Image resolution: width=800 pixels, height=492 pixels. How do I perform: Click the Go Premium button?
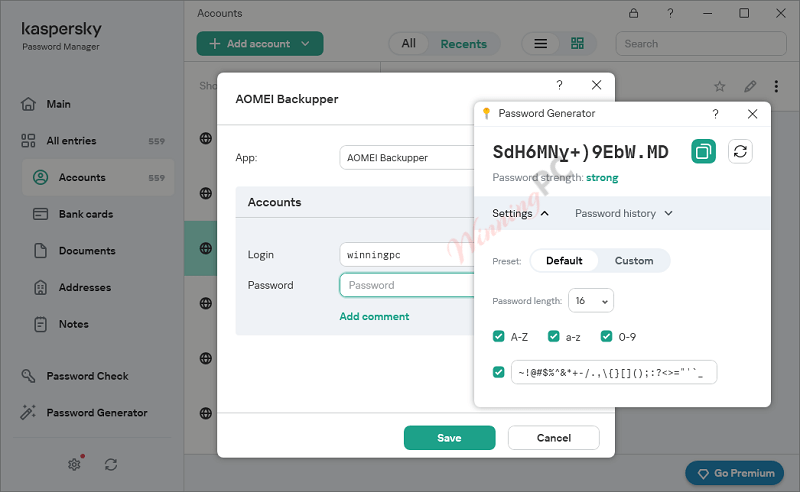tap(734, 473)
